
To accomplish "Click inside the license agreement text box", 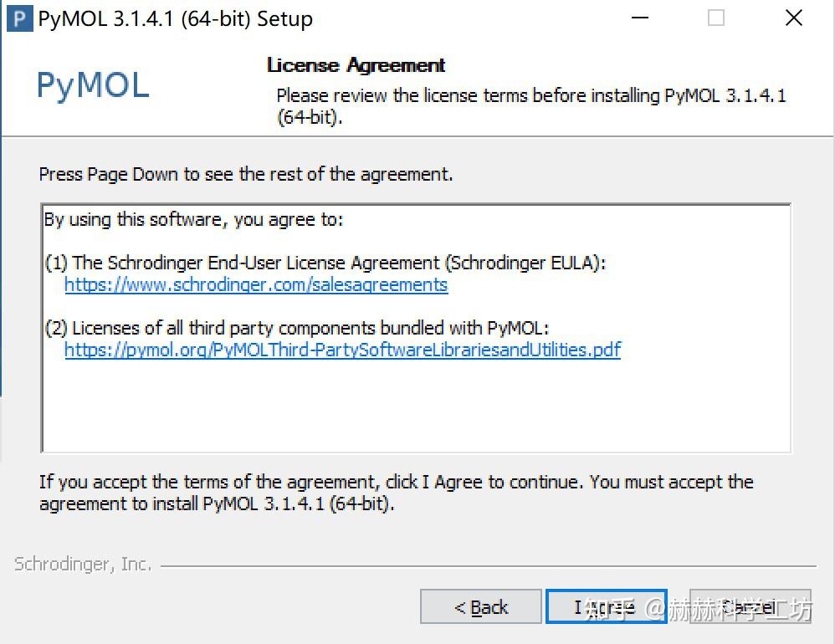I will click(415, 401).
